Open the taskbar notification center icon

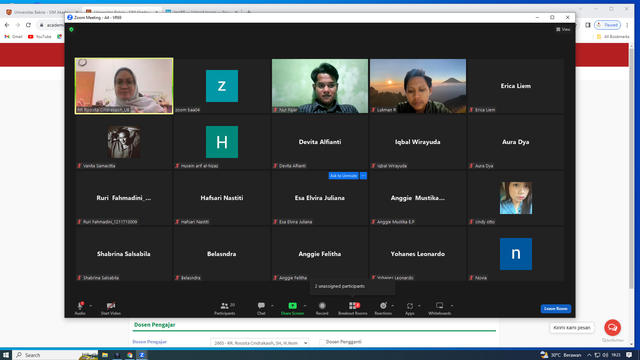[629, 355]
